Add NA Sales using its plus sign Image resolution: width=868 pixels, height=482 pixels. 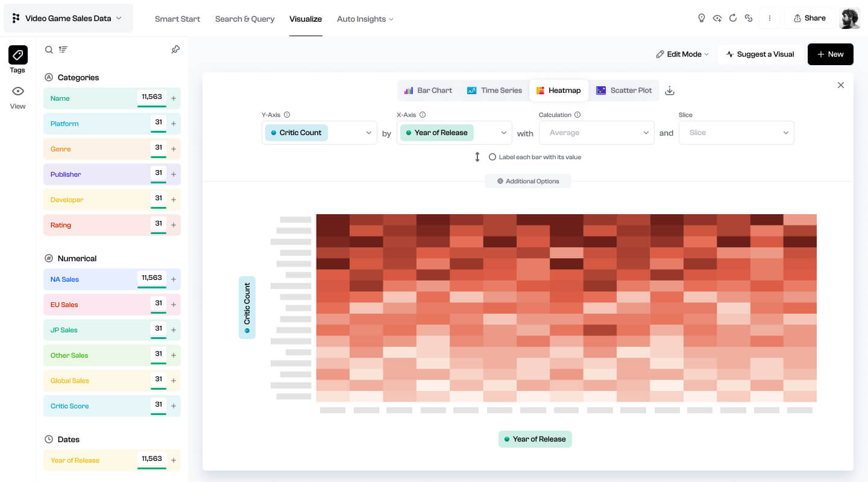pos(174,279)
